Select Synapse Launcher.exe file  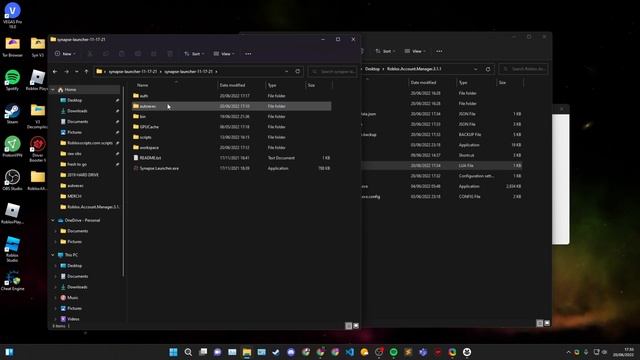pyautogui.click(x=231, y=168)
